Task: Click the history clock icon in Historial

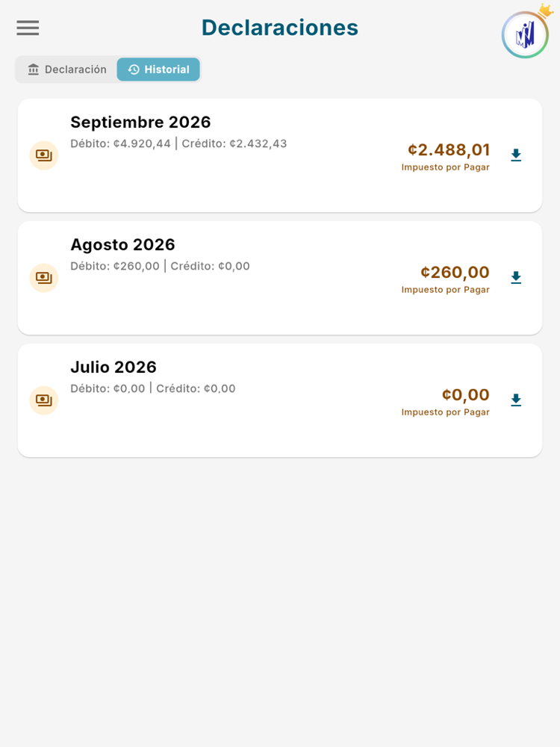Action: click(x=134, y=69)
